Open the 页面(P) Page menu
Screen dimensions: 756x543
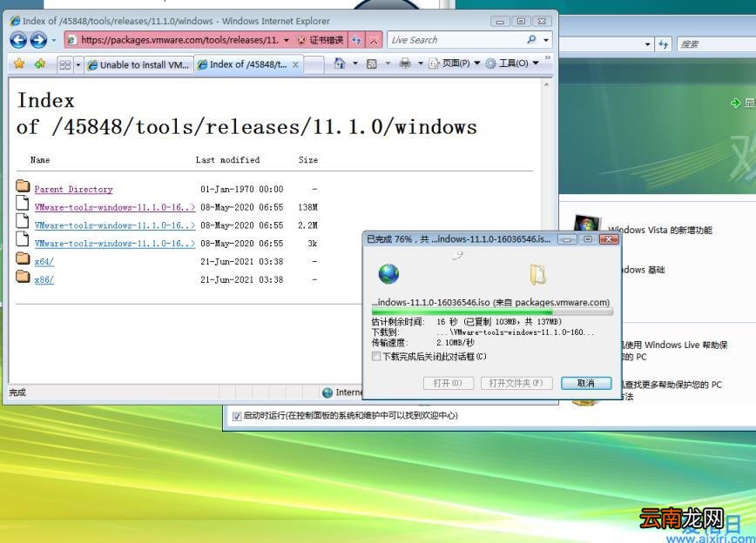coord(454,64)
